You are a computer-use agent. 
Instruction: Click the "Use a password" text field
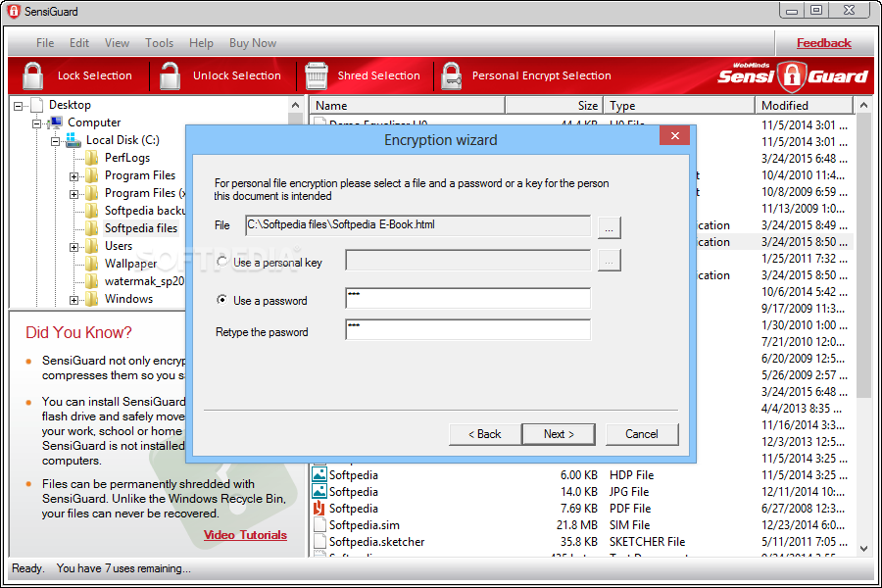pyautogui.click(x=468, y=298)
